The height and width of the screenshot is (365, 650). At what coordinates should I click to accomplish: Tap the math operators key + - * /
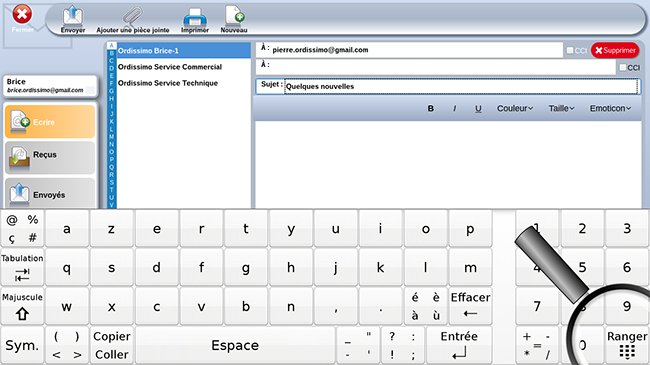[x=537, y=346]
